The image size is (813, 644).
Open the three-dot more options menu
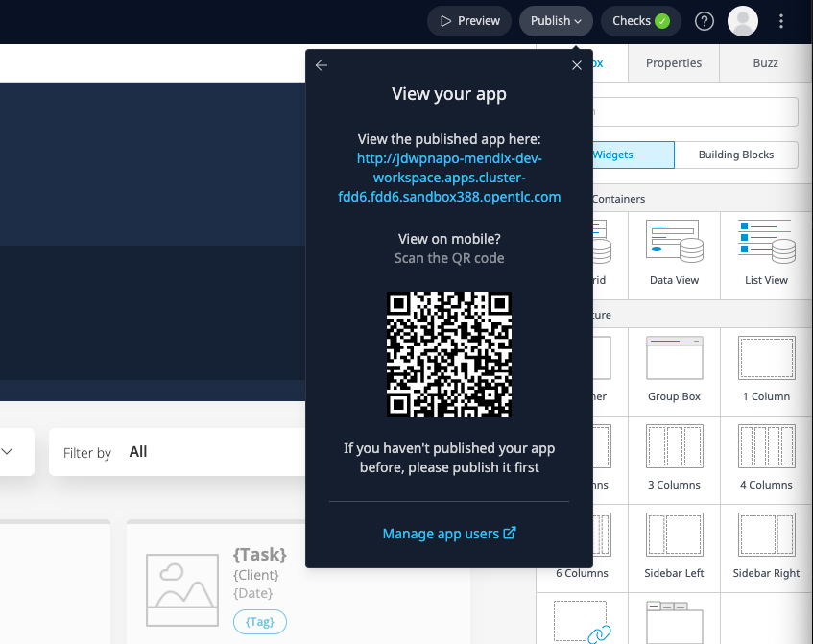(x=781, y=21)
